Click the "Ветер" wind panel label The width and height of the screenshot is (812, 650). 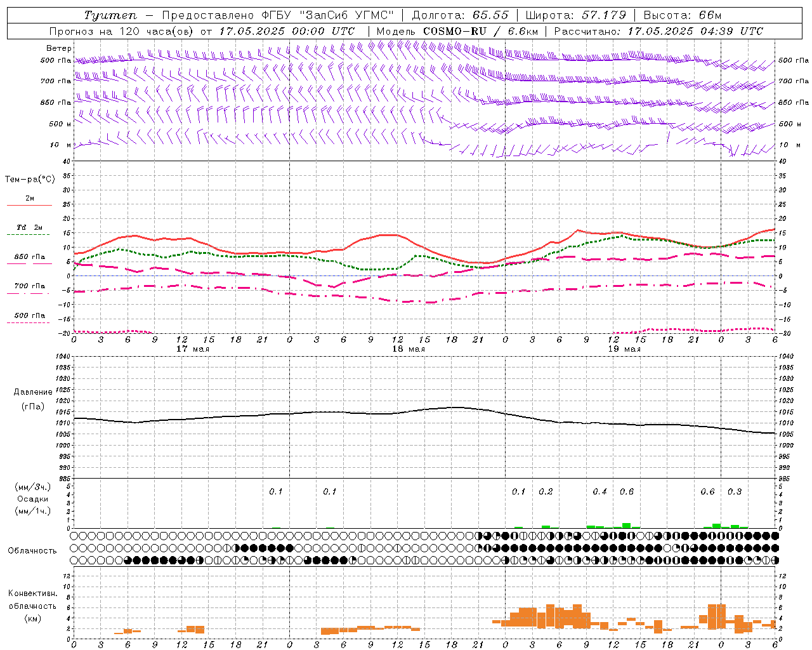[59, 48]
